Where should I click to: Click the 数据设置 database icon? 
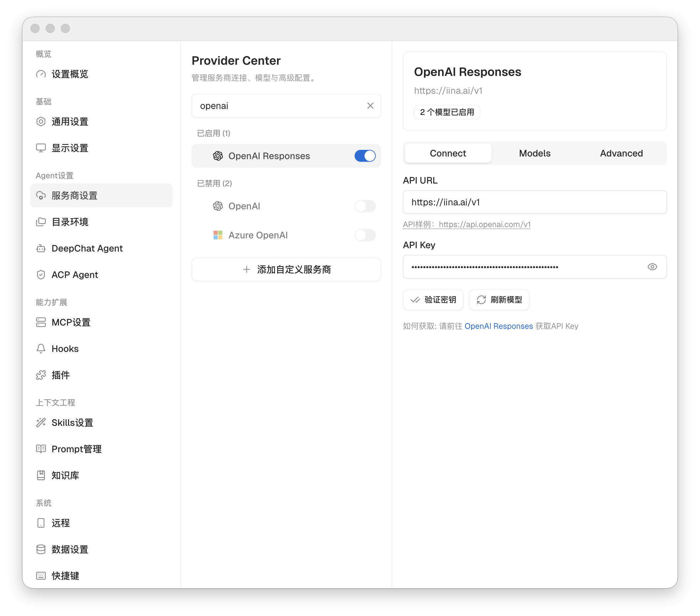(x=41, y=549)
